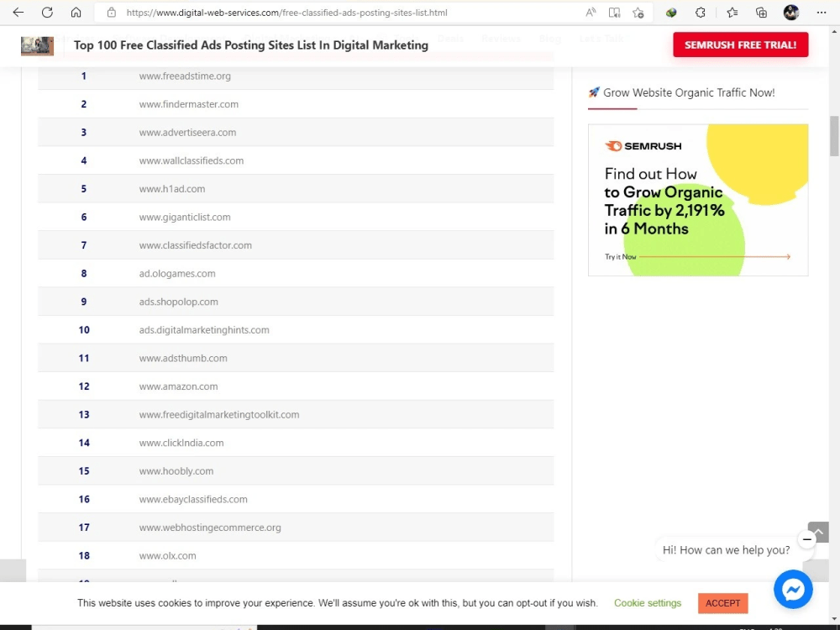Click Grow Website Organic Traffic Now heading
This screenshot has height=630, width=840.
click(x=689, y=92)
